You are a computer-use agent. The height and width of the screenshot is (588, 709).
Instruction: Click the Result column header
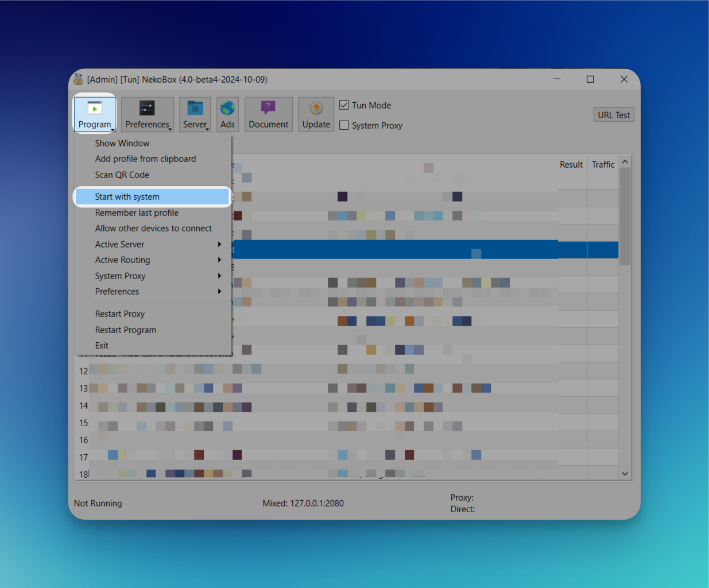click(571, 164)
